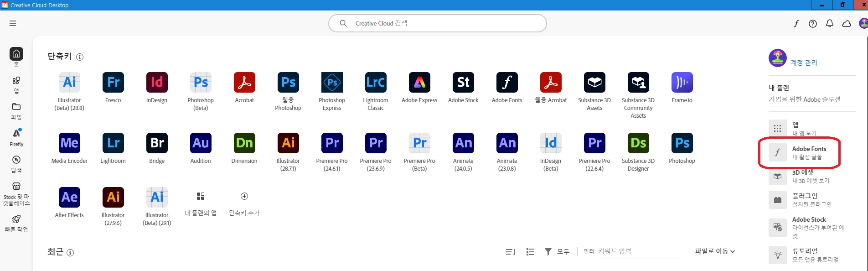
Task: Click the info icon beside 최근
Action: click(70, 252)
